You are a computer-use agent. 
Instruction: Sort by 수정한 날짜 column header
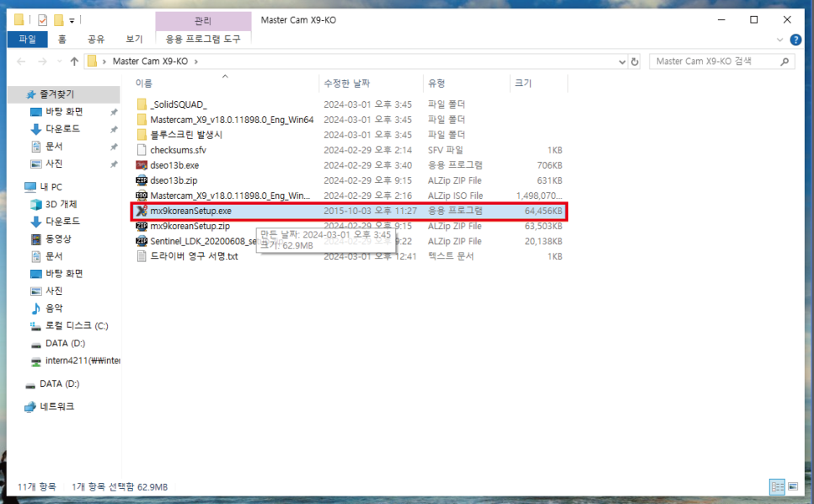[x=347, y=83]
